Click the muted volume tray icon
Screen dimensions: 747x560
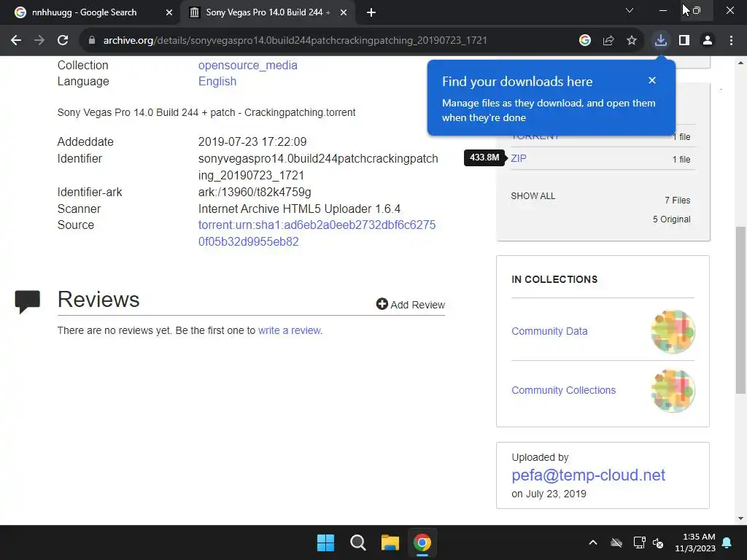click(x=658, y=542)
